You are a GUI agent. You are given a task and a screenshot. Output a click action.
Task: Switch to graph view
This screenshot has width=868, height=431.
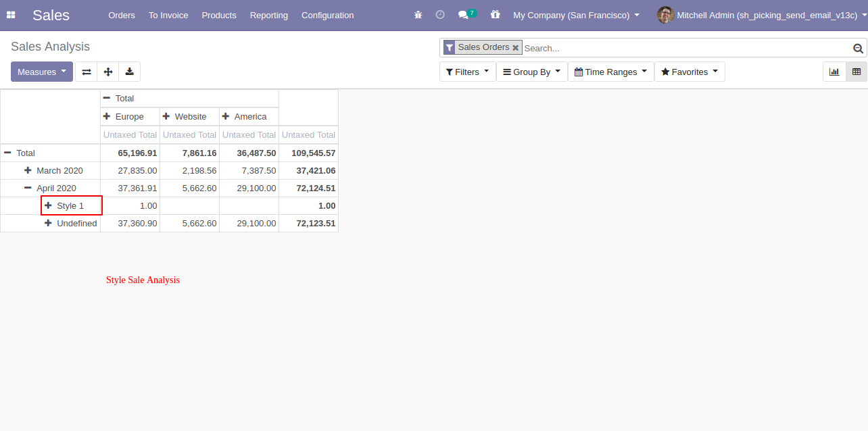coord(834,72)
